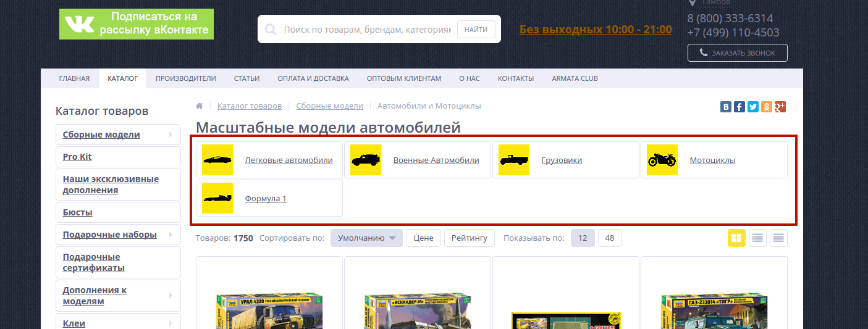This screenshot has height=329, width=868.
Task: Open ОПТОВЫМ КЛИЕНТАМ menu item
Action: point(404,78)
